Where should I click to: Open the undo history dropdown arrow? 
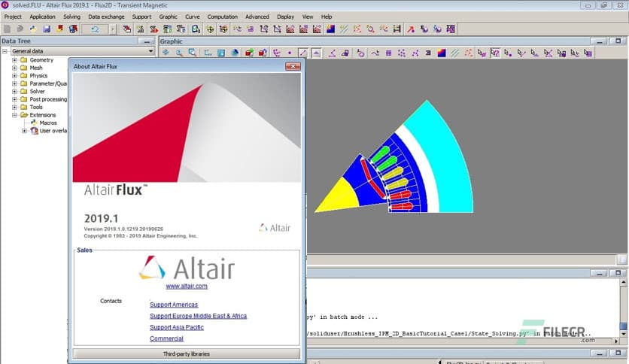click(x=113, y=29)
